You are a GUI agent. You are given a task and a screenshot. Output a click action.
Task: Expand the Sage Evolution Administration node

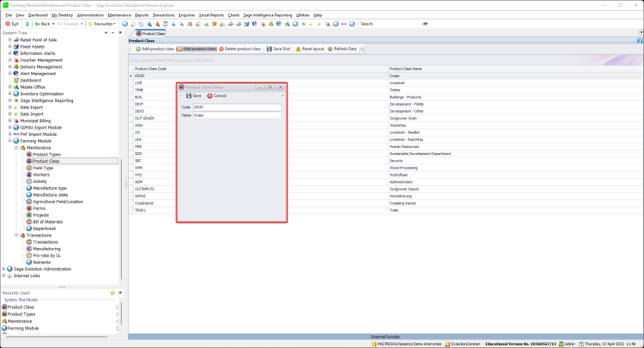pyautogui.click(x=4, y=269)
